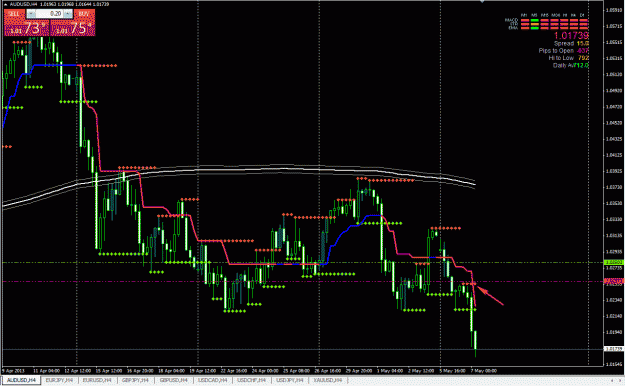This screenshot has width=625, height=386.
Task: Click the 9 Apr 2013 date on the time axis
Action: click(x=13, y=371)
